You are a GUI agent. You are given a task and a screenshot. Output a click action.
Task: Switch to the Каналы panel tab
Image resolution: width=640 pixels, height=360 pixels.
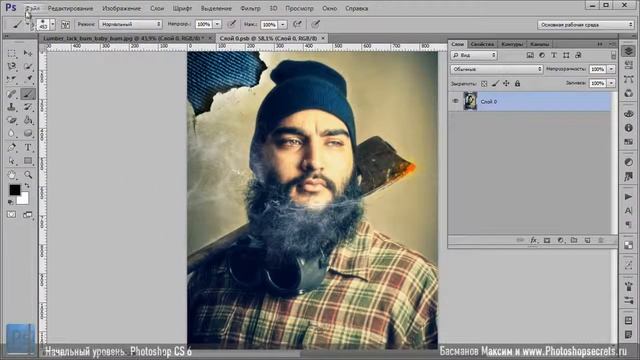[540, 44]
